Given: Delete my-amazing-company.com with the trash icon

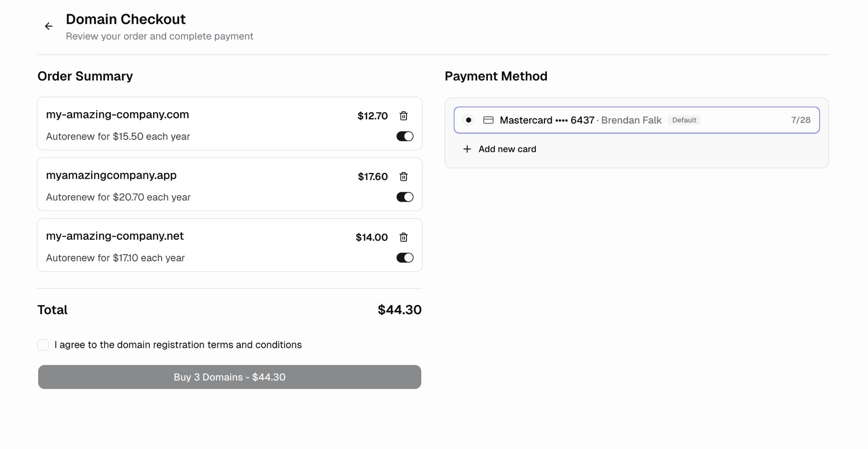Looking at the screenshot, I should pyautogui.click(x=403, y=116).
